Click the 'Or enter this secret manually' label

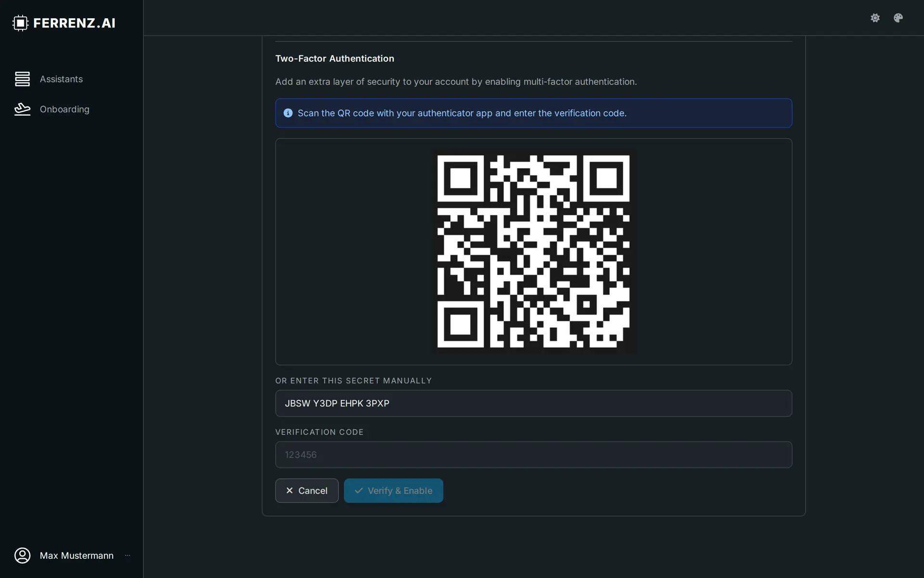pos(353,381)
